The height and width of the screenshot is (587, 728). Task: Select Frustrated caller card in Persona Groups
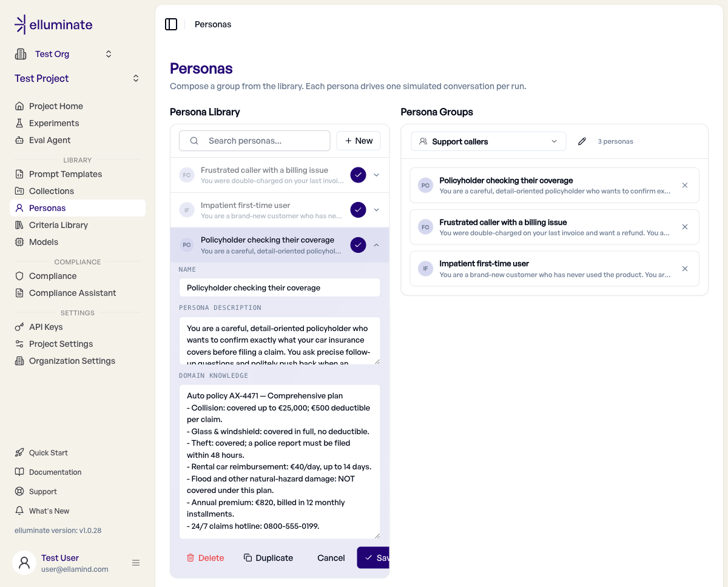tap(554, 227)
